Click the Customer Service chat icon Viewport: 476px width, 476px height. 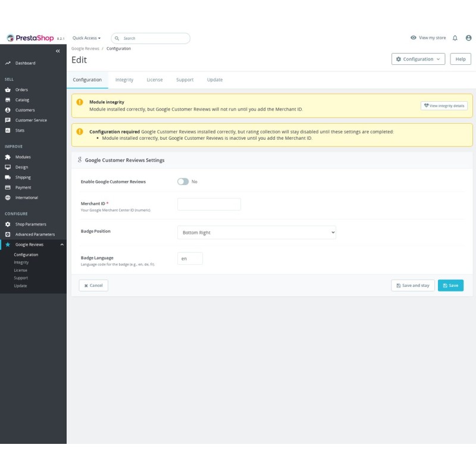8,120
